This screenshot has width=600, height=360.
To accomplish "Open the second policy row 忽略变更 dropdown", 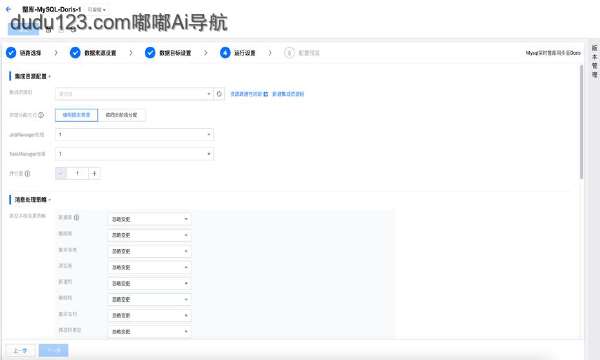I will click(x=149, y=235).
